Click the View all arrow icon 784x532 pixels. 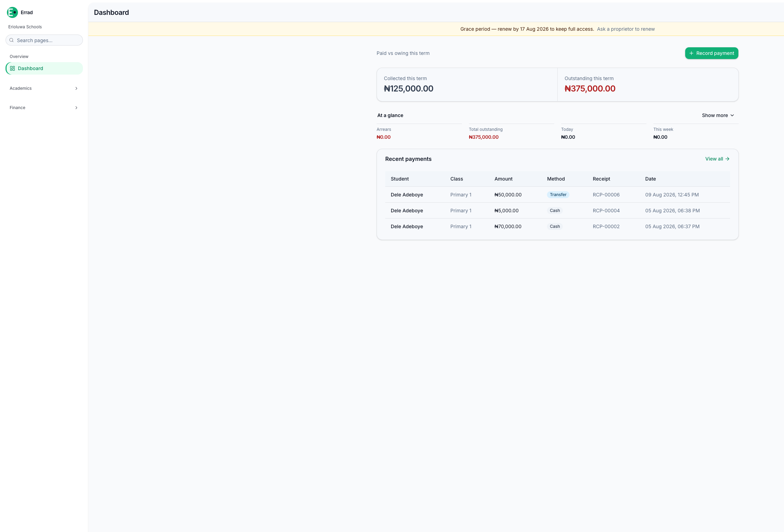(x=727, y=159)
